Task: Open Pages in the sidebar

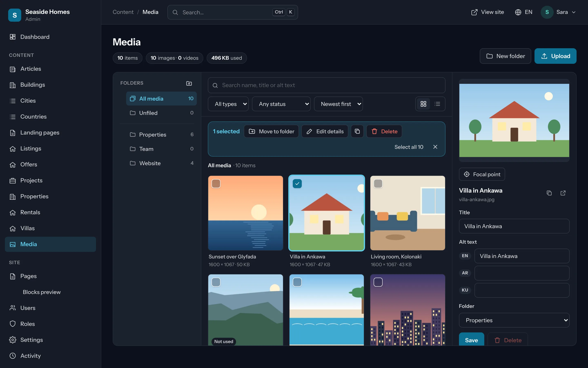Action: tap(50, 276)
